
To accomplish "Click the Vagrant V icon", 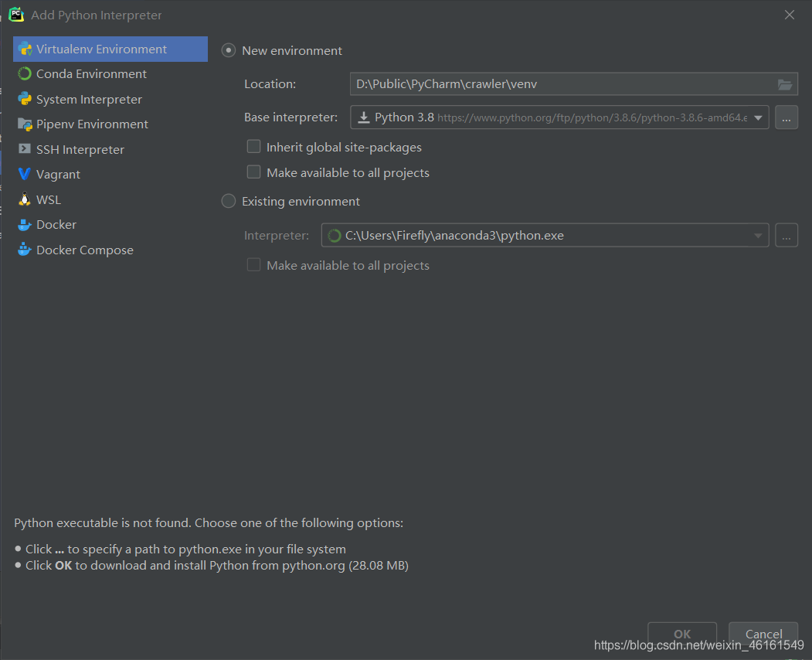I will click(25, 174).
